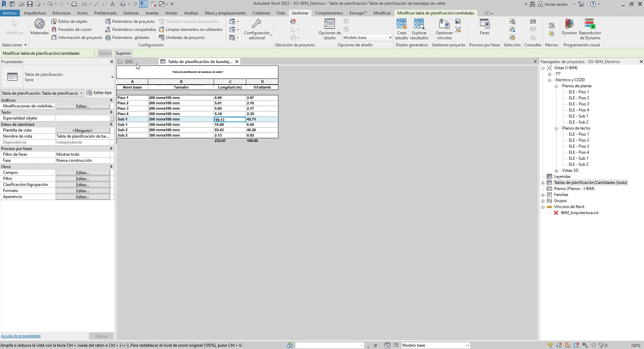Collapse the Gráficos properties section
Image resolution: width=644 pixels, height=349 pixels.
tap(111, 100)
